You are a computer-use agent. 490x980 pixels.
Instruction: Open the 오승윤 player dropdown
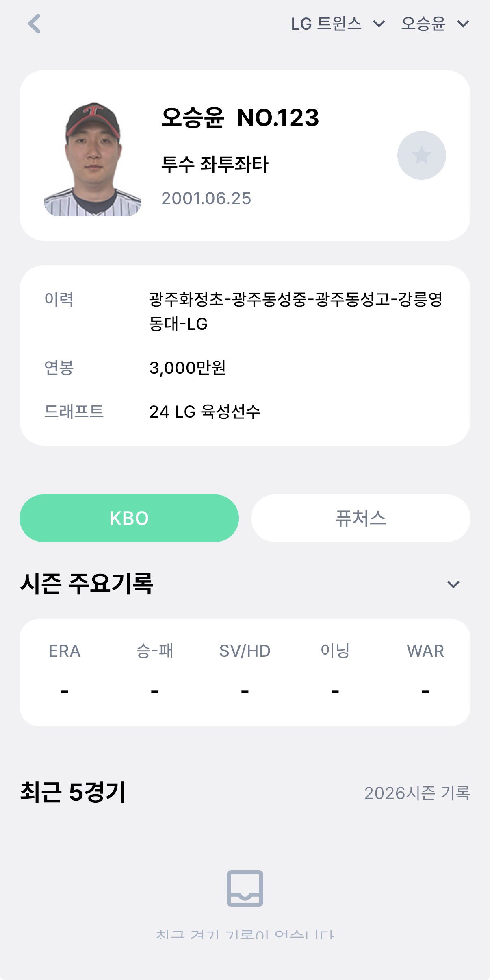click(x=435, y=24)
